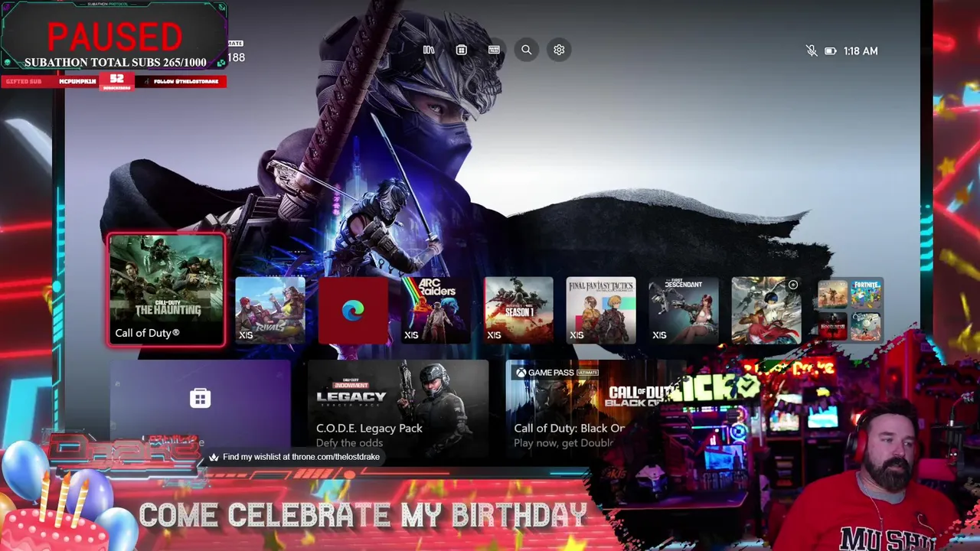Click the COME CELEBRATE MY BIRTHDAY banner
The height and width of the screenshot is (551, 980).
pos(363,515)
